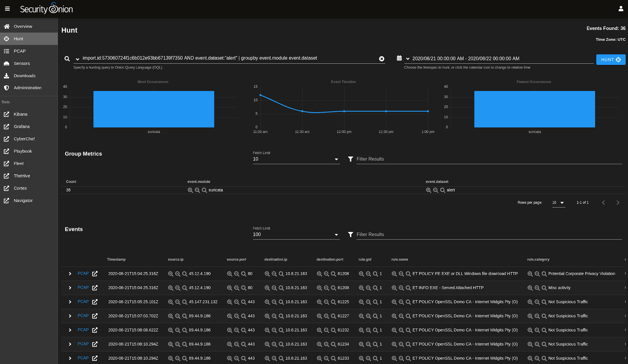
Task: Open Kibana from the Tools list
Action: coord(21,114)
